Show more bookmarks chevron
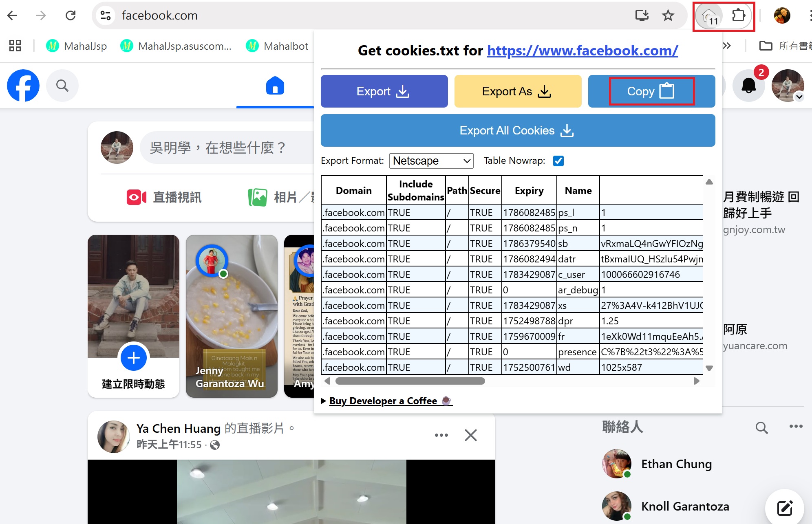Image resolution: width=812 pixels, height=524 pixels. [x=727, y=46]
